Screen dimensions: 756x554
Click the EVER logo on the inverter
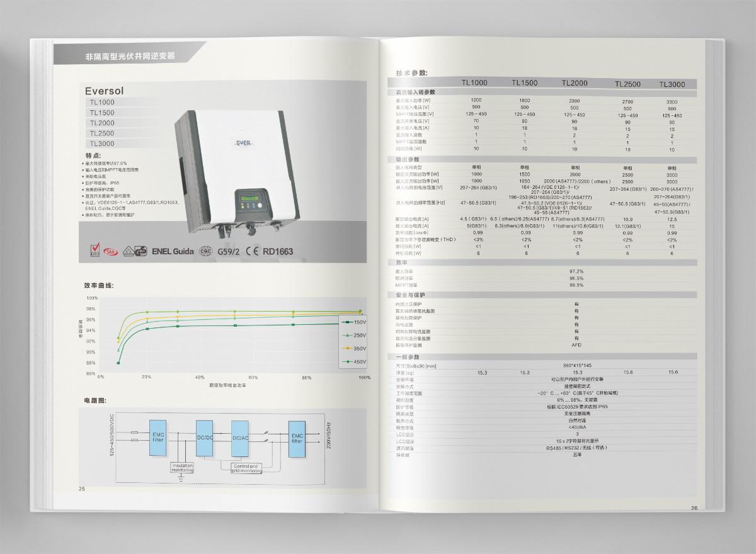(243, 142)
